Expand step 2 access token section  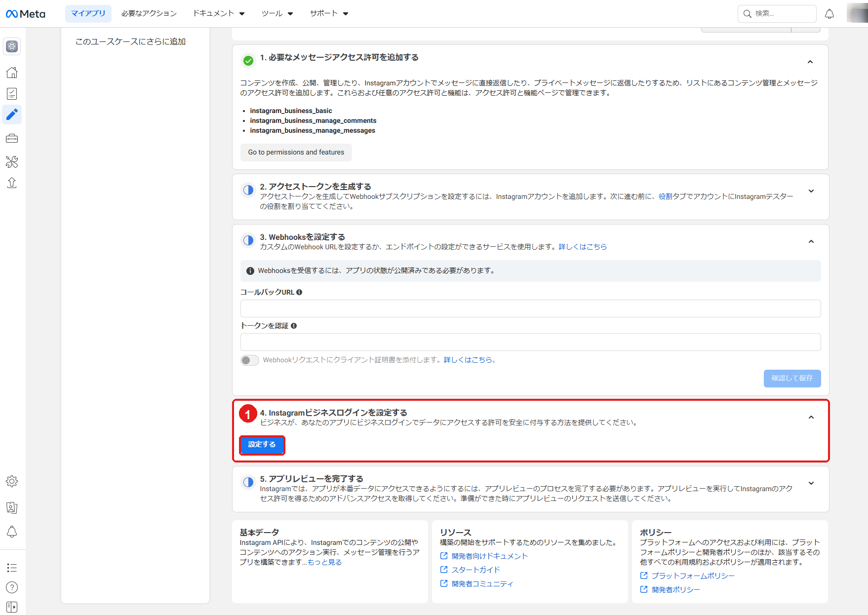[x=811, y=191]
